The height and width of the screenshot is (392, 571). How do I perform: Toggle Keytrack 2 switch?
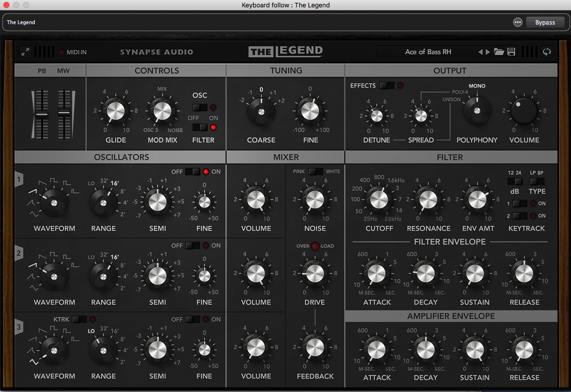point(520,216)
